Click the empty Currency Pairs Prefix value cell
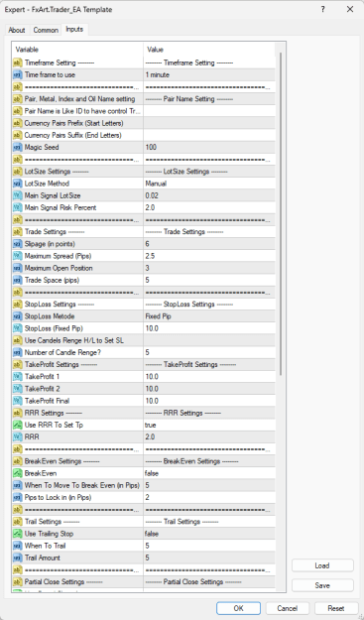 [x=209, y=123]
